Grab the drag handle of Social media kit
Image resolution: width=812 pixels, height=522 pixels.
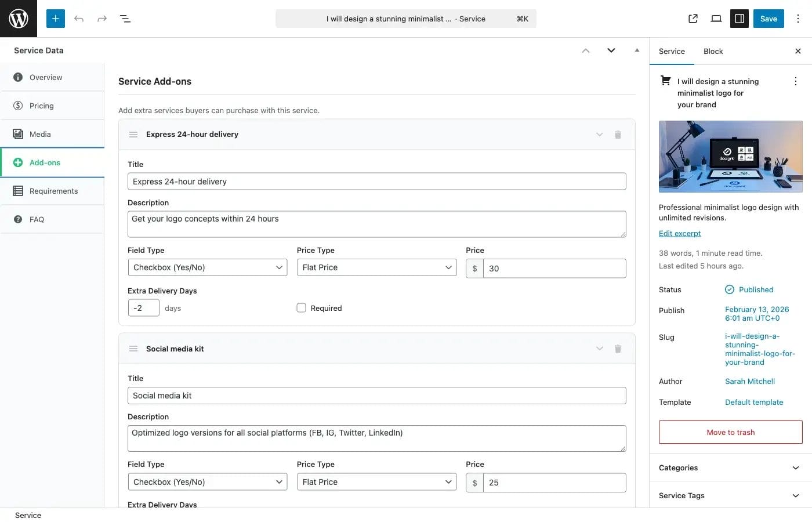pos(133,348)
